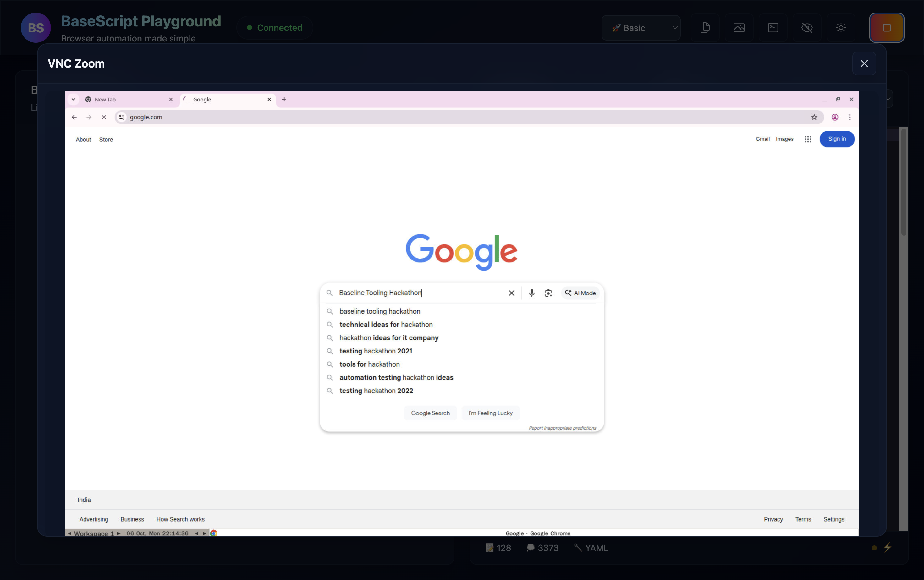
Task: Click the copy icon in playground header
Action: coord(705,28)
